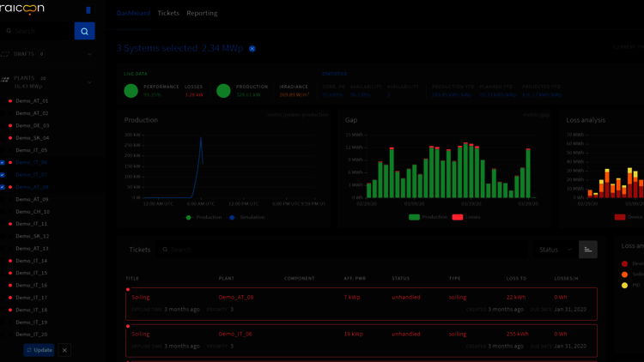The image size is (644, 362).
Task: Dismiss the update bar with the X button
Action: pos(64,350)
